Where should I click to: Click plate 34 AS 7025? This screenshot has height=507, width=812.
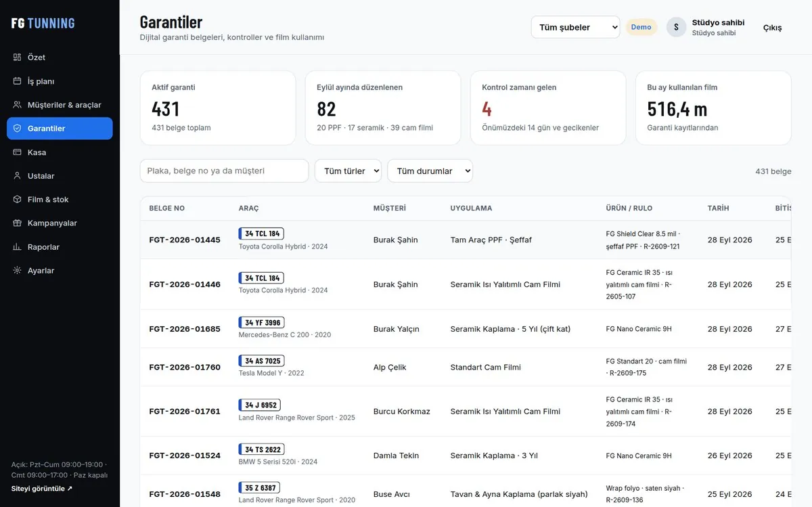tap(262, 361)
